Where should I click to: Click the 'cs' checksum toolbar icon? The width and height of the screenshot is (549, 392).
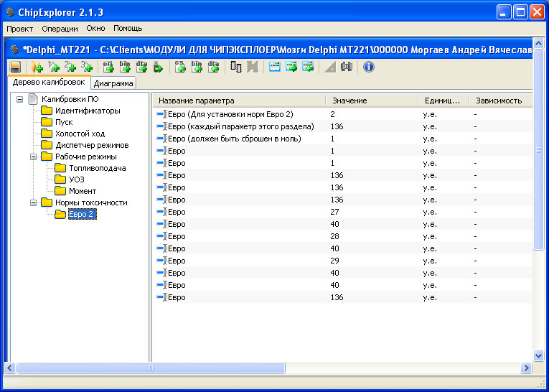(x=180, y=67)
